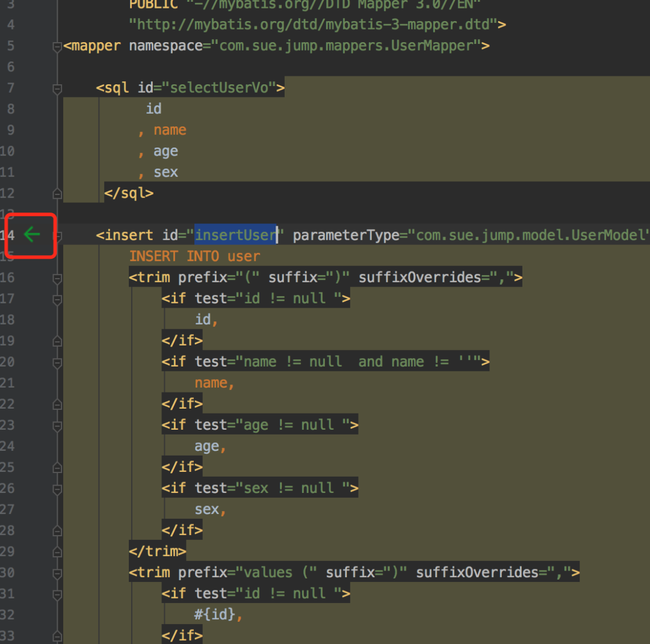Click the #{id} parameter placeholder
Image resolution: width=650 pixels, height=644 pixels.
point(215,614)
